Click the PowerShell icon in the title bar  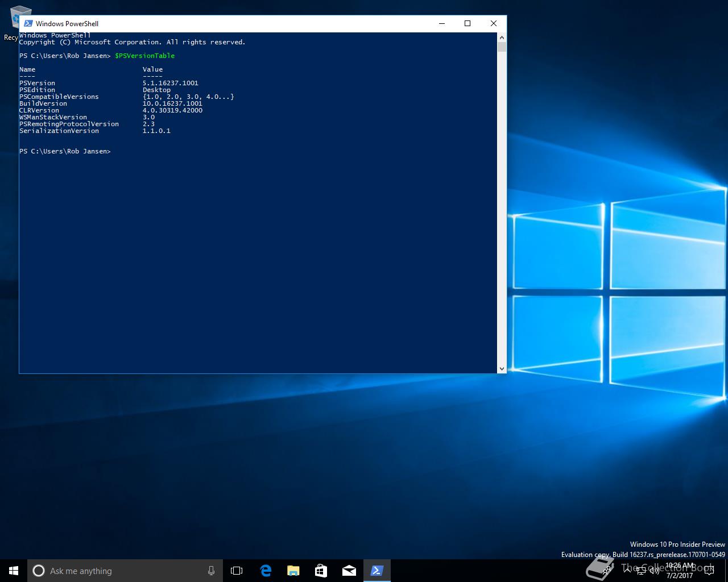(28, 23)
